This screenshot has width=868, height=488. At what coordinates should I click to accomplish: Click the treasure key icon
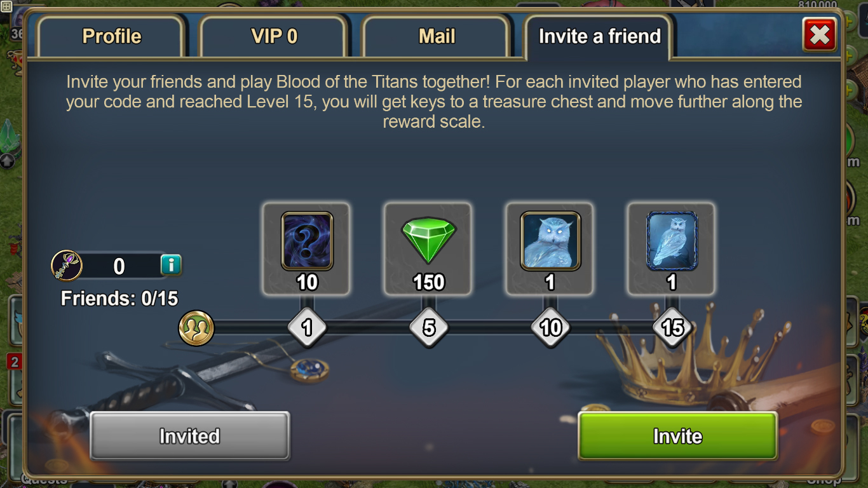pyautogui.click(x=67, y=266)
